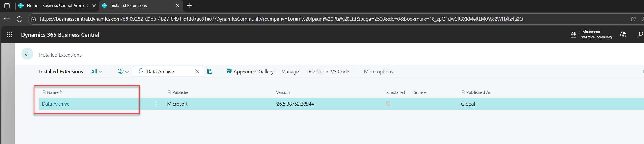
Task: Toggle Is Installed checkbox for Data Archive
Action: (x=388, y=104)
